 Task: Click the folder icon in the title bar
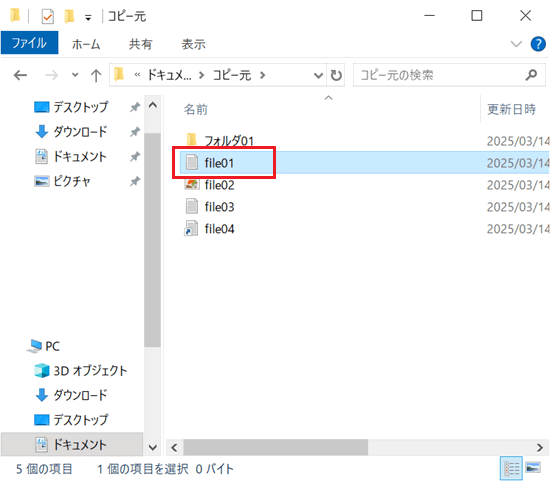point(15,16)
